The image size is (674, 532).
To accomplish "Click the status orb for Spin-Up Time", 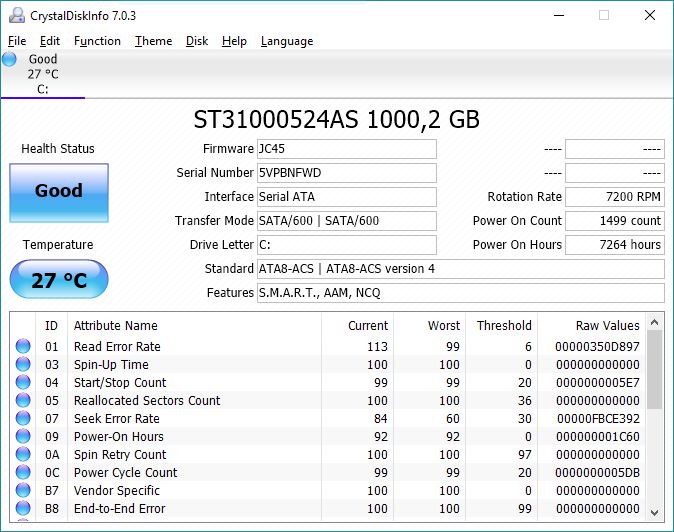I will [x=23, y=364].
